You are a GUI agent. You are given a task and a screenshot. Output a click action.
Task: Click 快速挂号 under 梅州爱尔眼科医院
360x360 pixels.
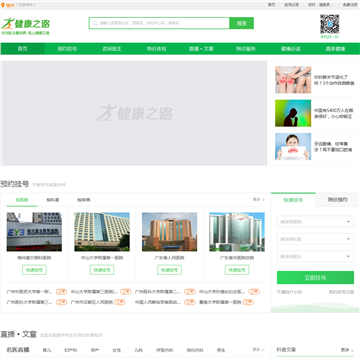(34, 270)
